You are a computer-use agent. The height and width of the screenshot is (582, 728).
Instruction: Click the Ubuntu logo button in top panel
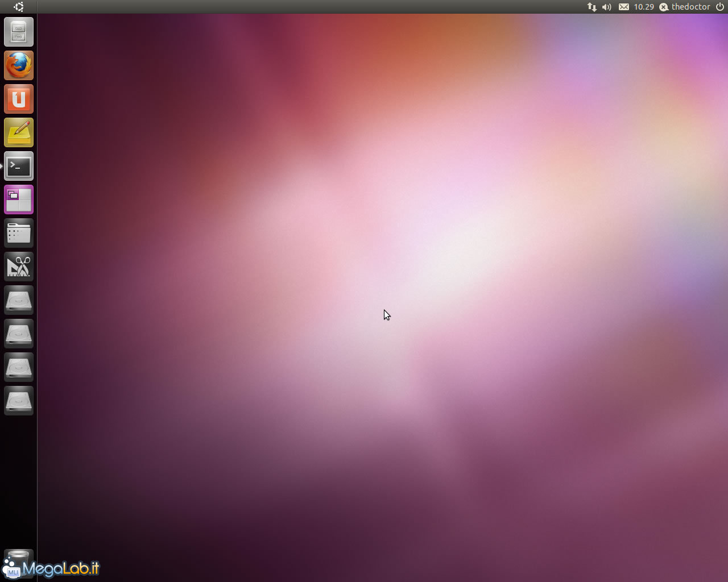[19, 7]
